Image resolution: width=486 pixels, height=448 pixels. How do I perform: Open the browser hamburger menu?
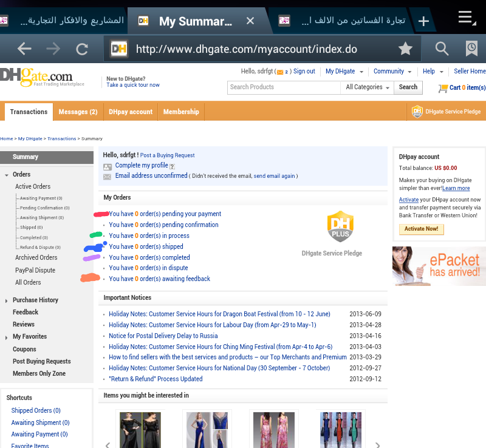tap(466, 18)
